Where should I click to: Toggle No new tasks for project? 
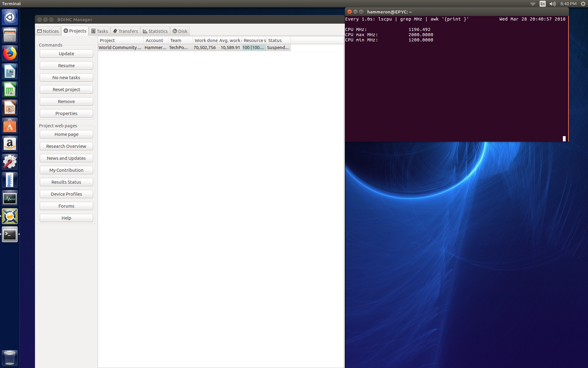pos(66,77)
